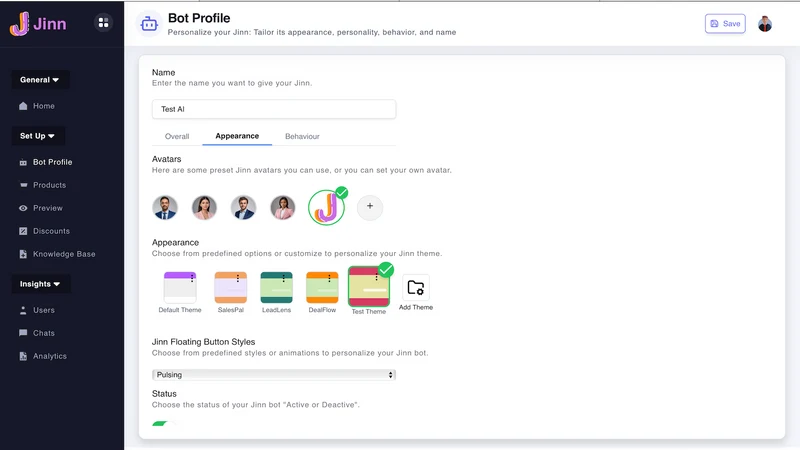Screen dimensions: 800x450
Task: Click the Add Theme folder icon
Action: [416, 288]
